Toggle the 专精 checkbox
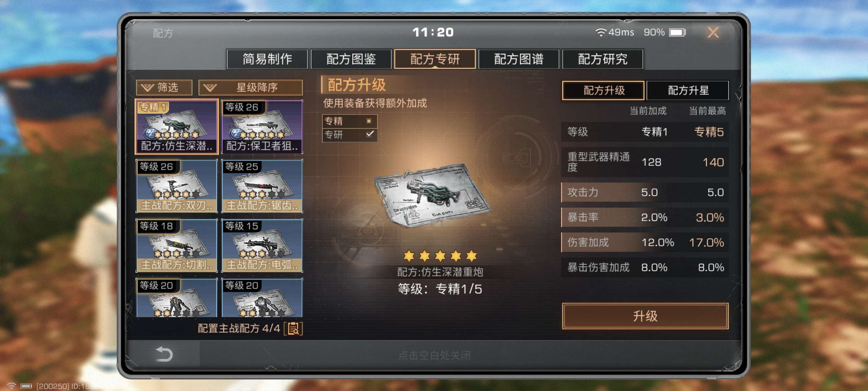The image size is (868, 391). pyautogui.click(x=369, y=121)
